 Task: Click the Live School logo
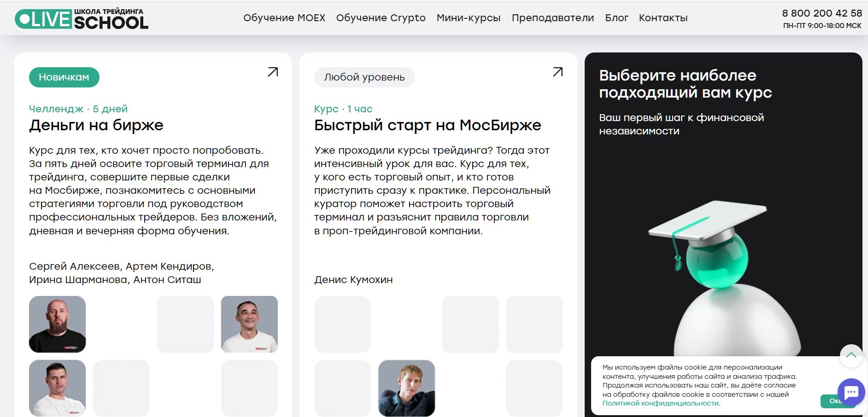(82, 18)
